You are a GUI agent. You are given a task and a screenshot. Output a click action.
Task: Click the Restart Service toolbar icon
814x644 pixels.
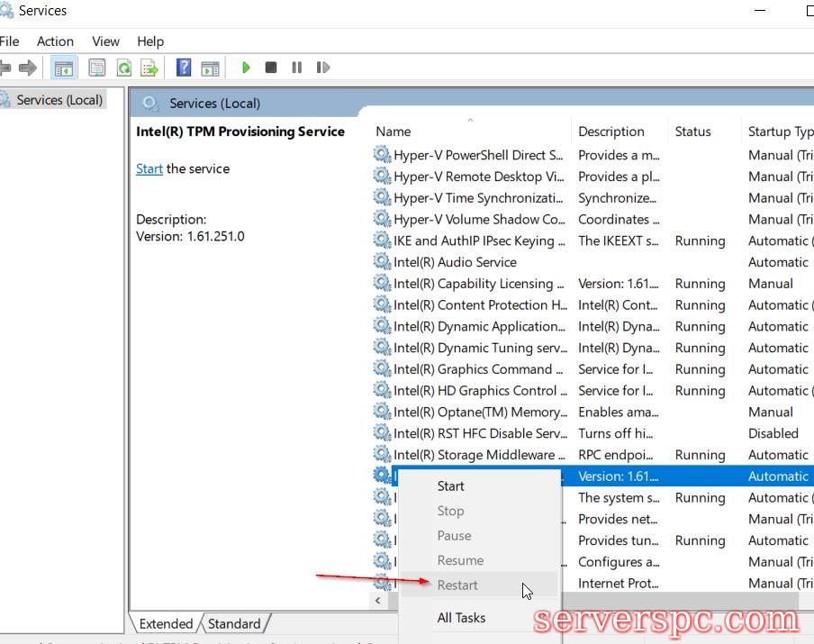(x=322, y=68)
